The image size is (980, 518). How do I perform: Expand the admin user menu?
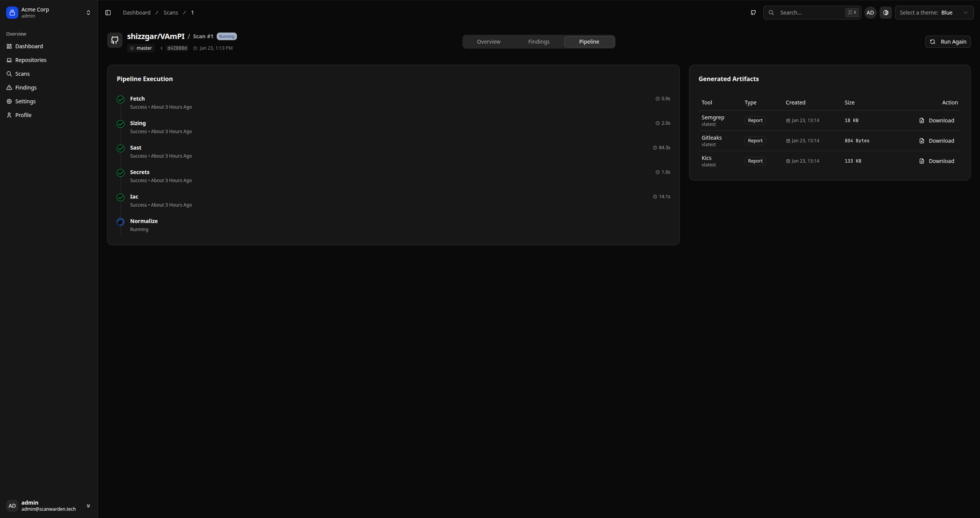(88, 506)
